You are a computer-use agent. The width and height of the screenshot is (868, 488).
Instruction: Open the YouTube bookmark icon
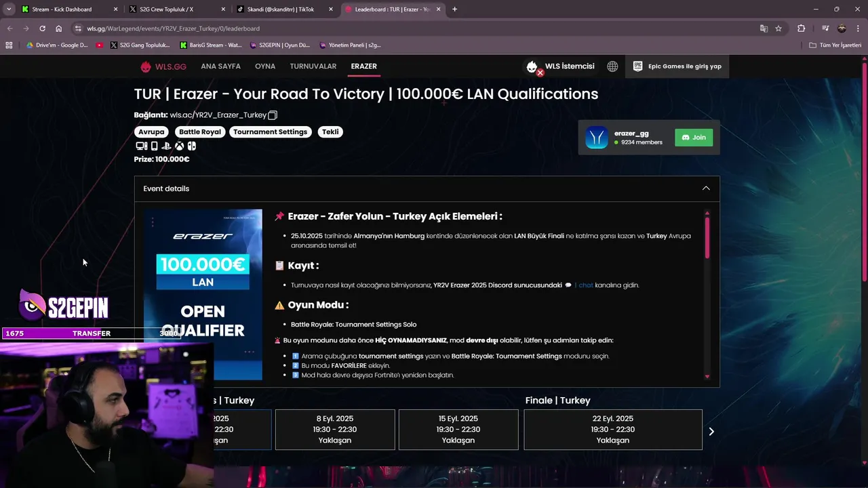pyautogui.click(x=100, y=45)
